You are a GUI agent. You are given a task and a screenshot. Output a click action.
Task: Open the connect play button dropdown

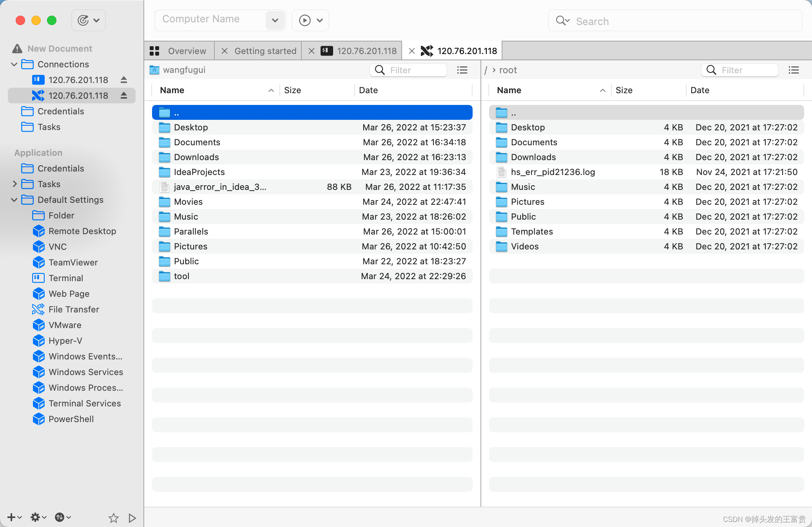(x=319, y=20)
